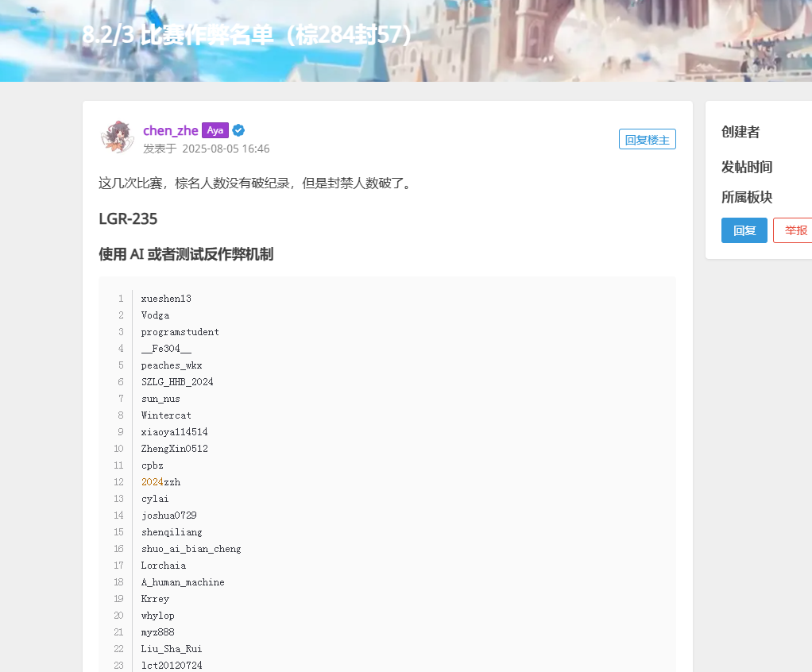Select the 发帖时间 label in sidebar
The image size is (812, 672).
747,168
